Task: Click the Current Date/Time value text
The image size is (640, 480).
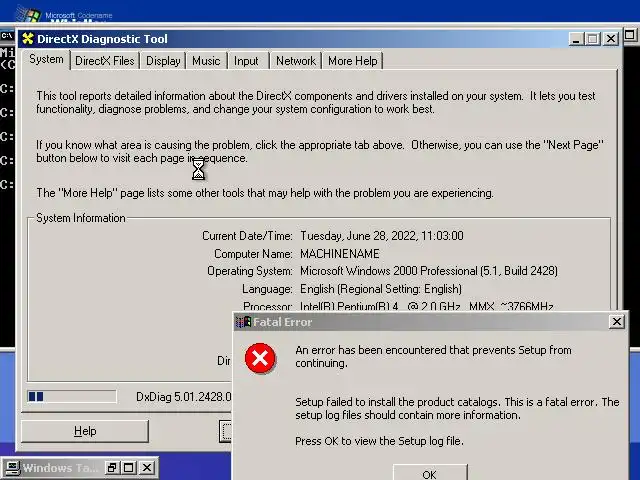Action: (x=382, y=236)
